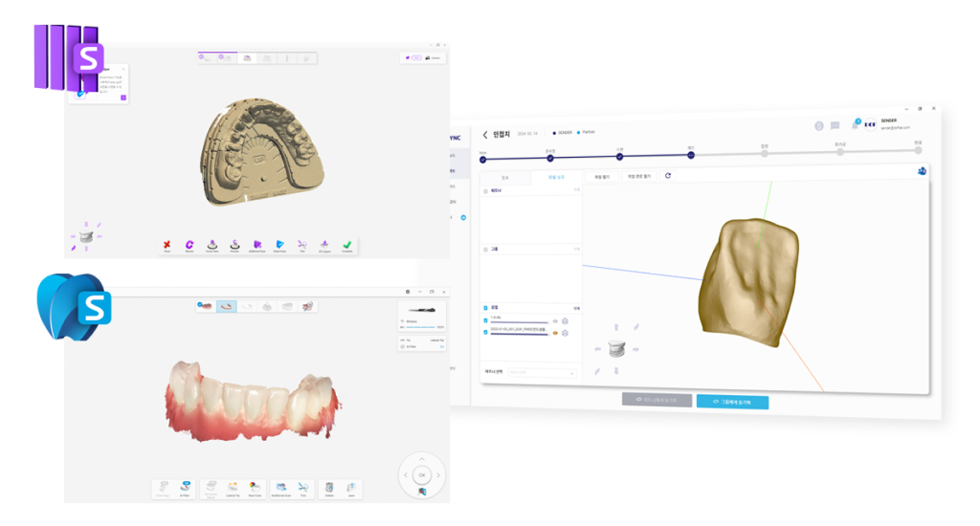The height and width of the screenshot is (526, 980).
Task: Click the Additional Scan icon in model scan window
Action: (x=256, y=245)
